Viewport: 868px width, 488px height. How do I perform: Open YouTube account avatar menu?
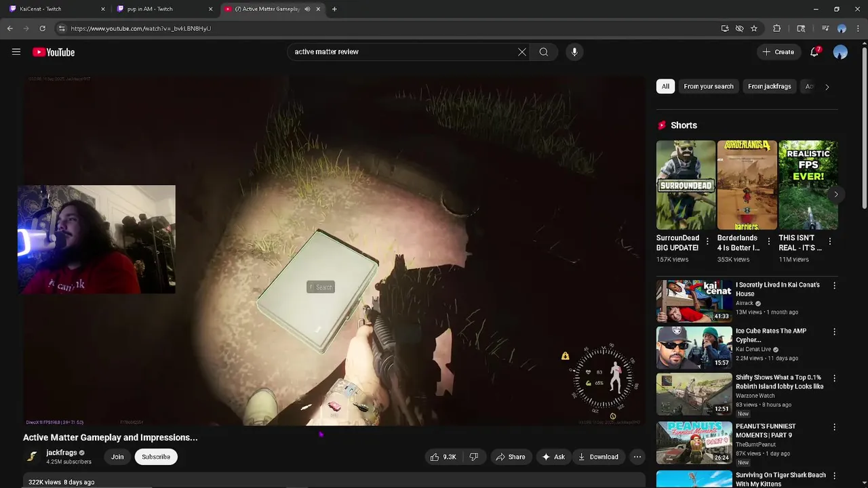840,52
